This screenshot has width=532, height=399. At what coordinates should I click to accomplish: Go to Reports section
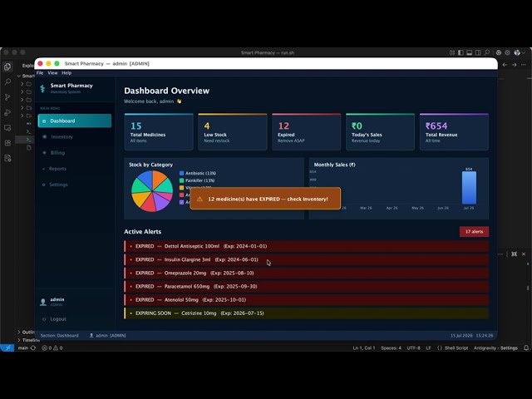point(75,169)
